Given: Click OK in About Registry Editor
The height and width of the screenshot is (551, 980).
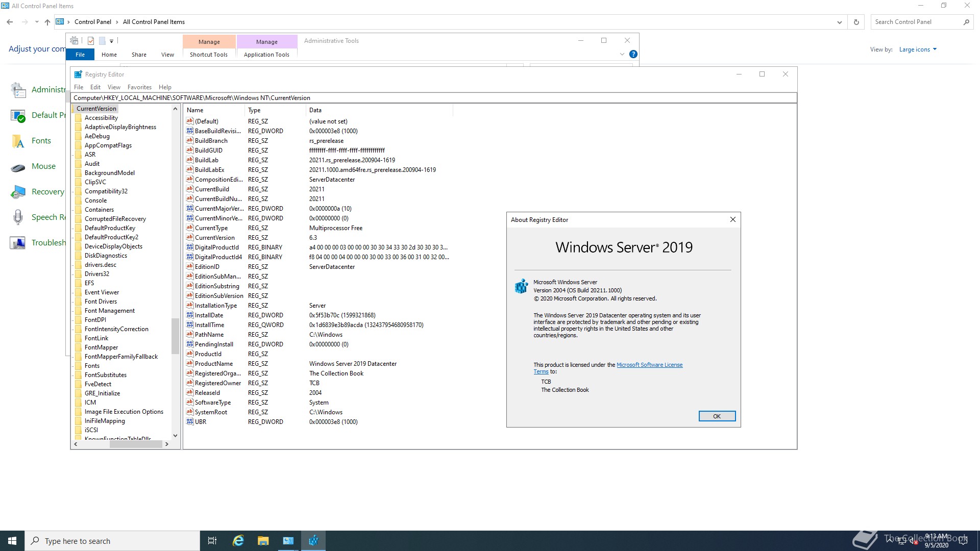Looking at the screenshot, I should [717, 416].
